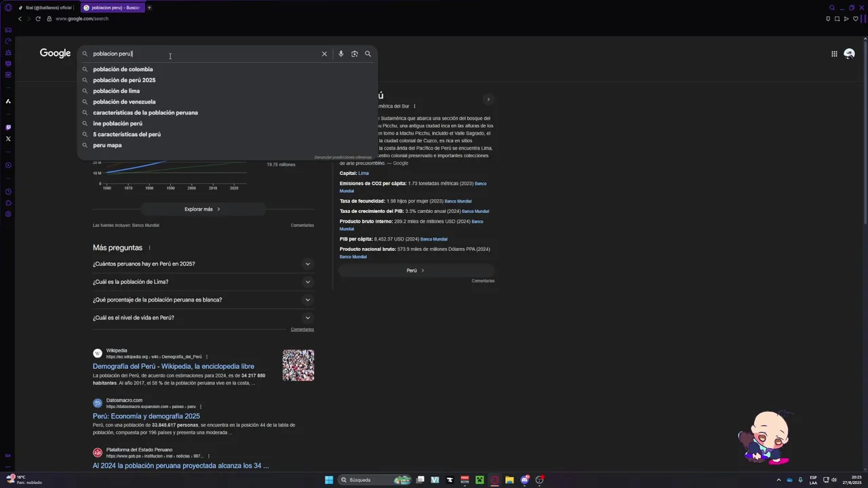
Task: Open the browser tab search icon
Action: [832, 7]
